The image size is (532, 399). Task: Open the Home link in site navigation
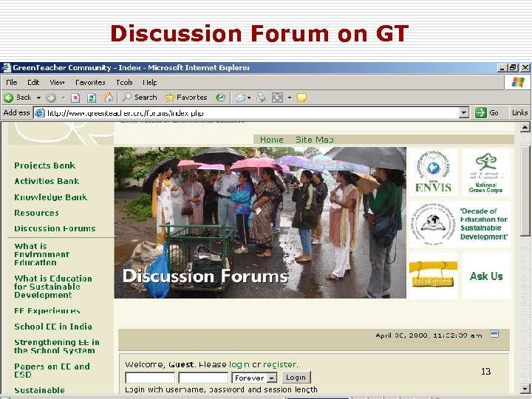point(271,140)
